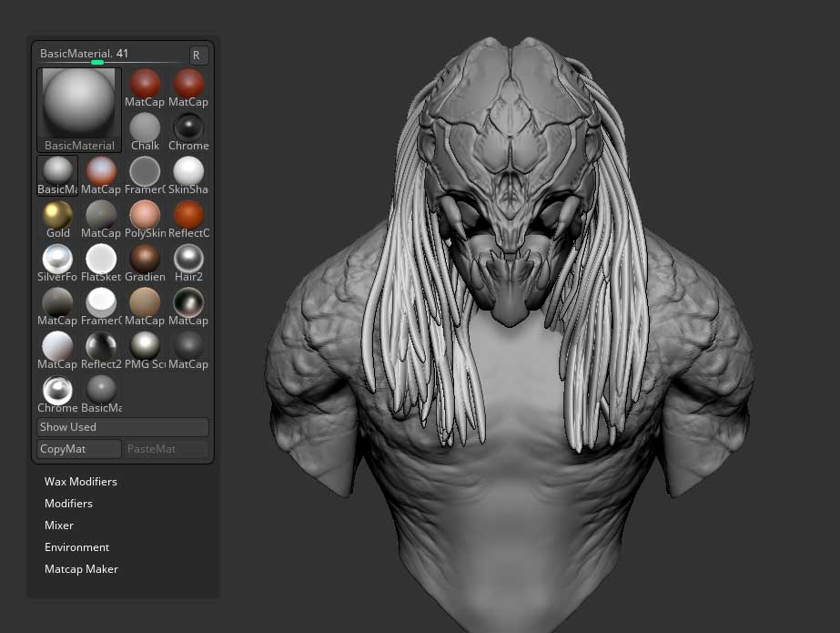
Task: Click the 'BasicMaterial. 41' title text
Action: [84, 54]
